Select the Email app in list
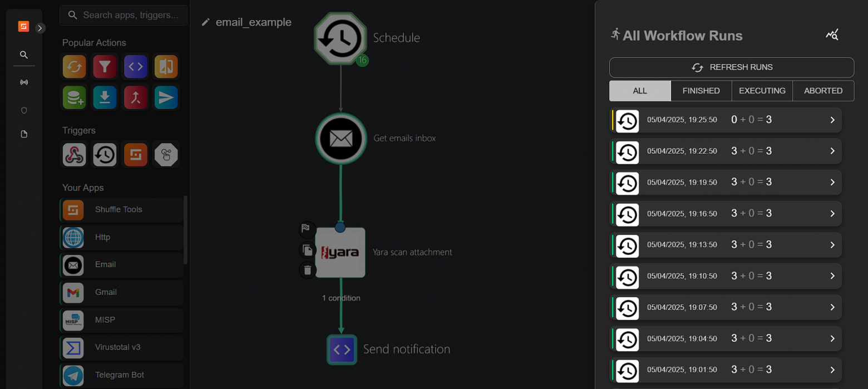 (121, 264)
